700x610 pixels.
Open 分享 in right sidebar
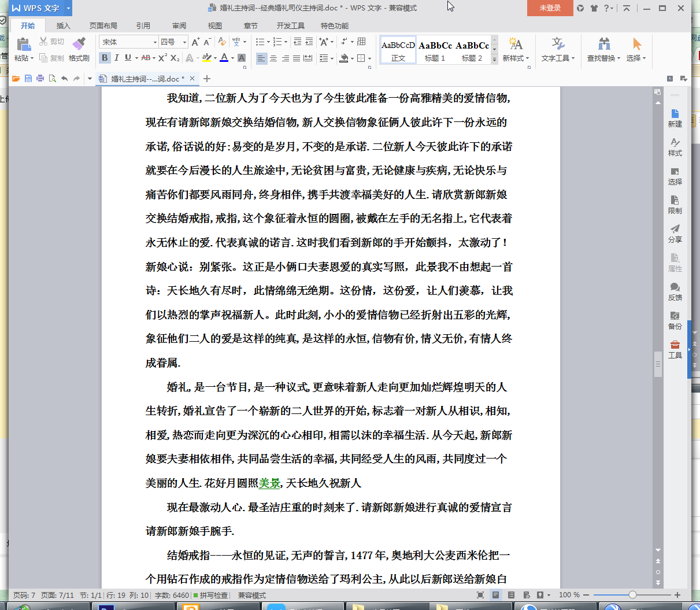coord(675,234)
